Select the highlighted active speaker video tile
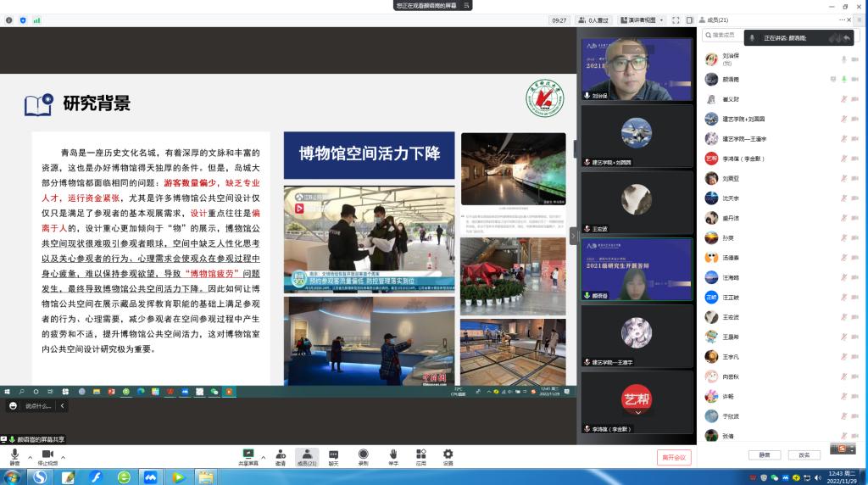This screenshot has width=868, height=485. pos(637,270)
